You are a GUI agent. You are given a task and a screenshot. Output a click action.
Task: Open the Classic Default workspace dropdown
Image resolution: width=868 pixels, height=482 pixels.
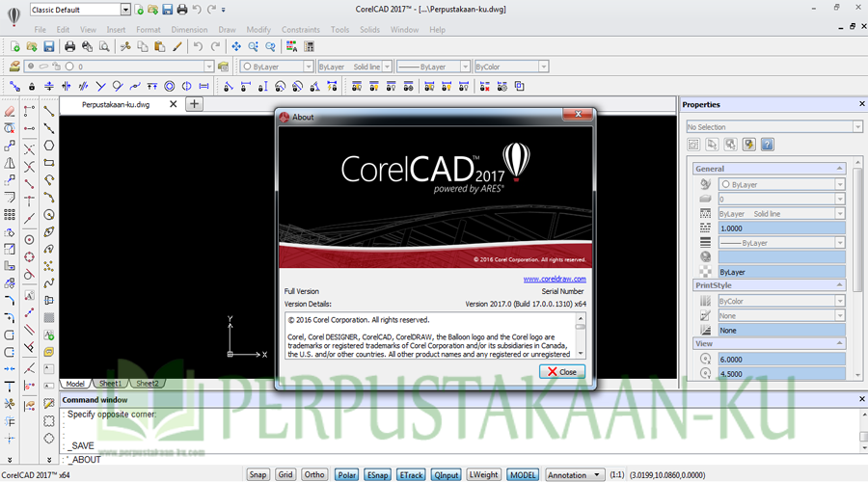(x=125, y=10)
